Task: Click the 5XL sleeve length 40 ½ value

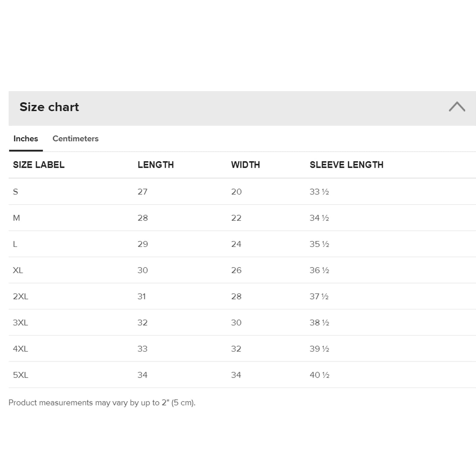Action: [x=320, y=375]
